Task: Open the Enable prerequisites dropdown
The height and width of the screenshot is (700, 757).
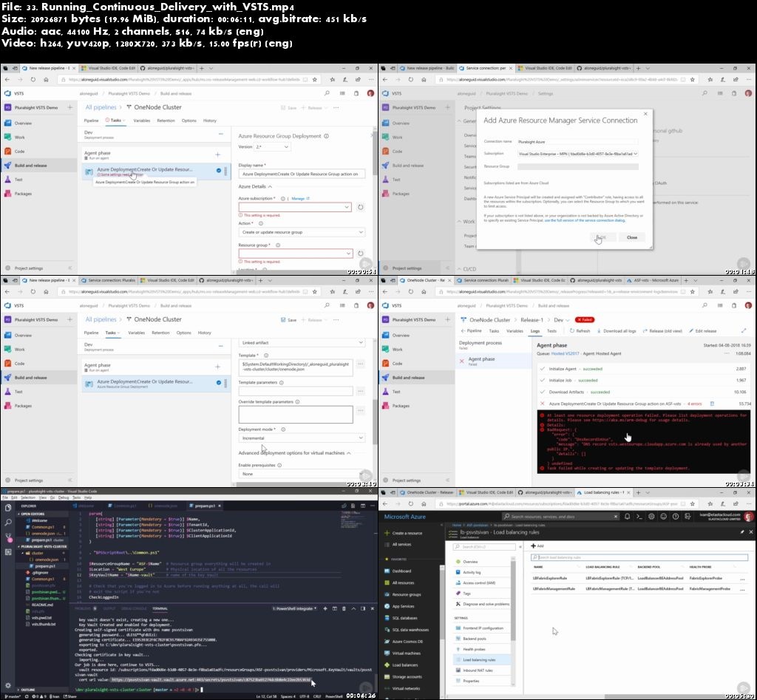Action: click(302, 474)
